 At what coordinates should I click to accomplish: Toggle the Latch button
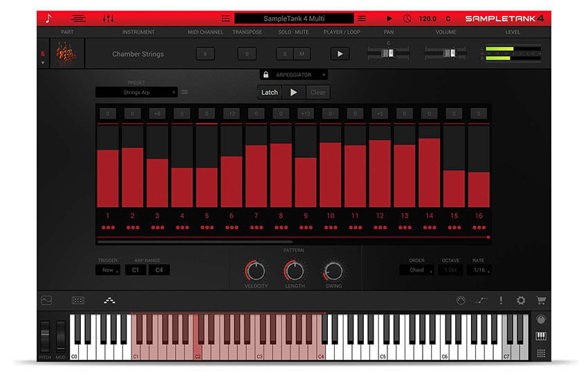[x=269, y=92]
